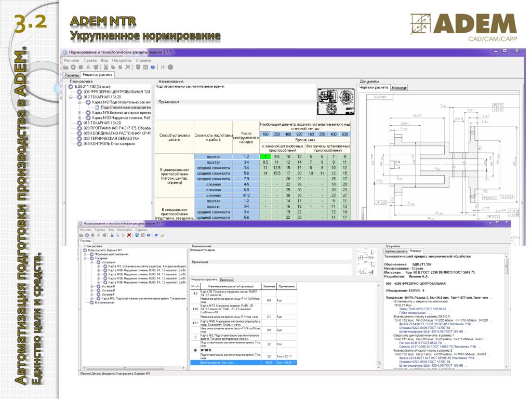The image size is (532, 399).
Task: Select 030 ТЕРМИЧЕСКАЯ ОБРАБОТКА tree item
Action: click(x=111, y=138)
